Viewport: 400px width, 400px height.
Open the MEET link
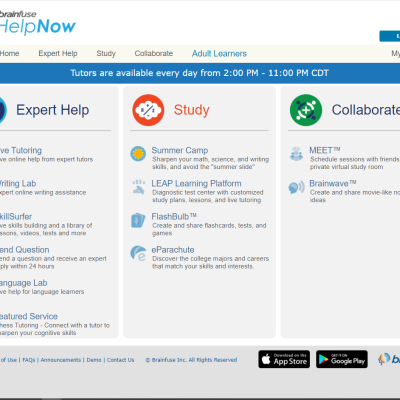[x=325, y=150]
